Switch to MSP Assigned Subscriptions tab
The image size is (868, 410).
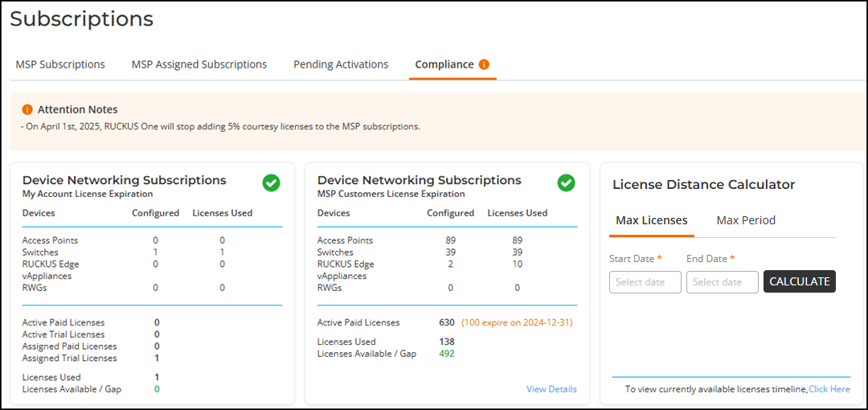click(199, 64)
